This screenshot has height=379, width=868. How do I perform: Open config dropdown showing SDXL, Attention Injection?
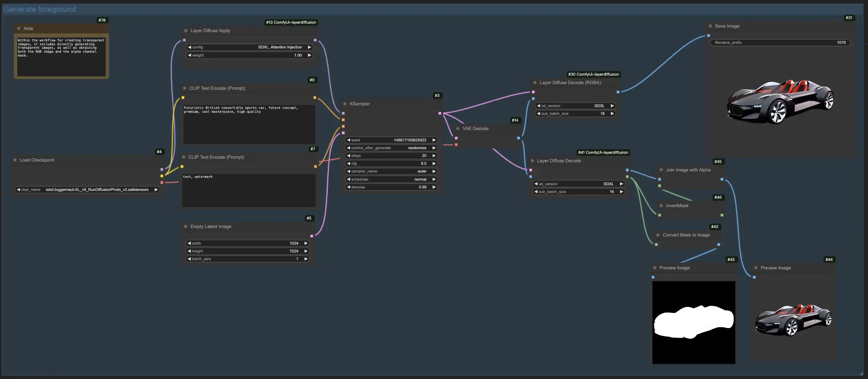coord(250,47)
